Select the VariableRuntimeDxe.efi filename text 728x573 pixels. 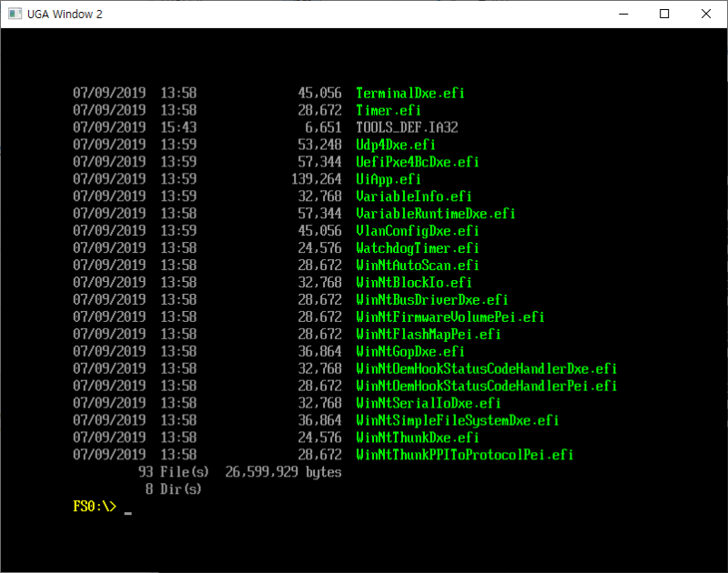coord(435,214)
